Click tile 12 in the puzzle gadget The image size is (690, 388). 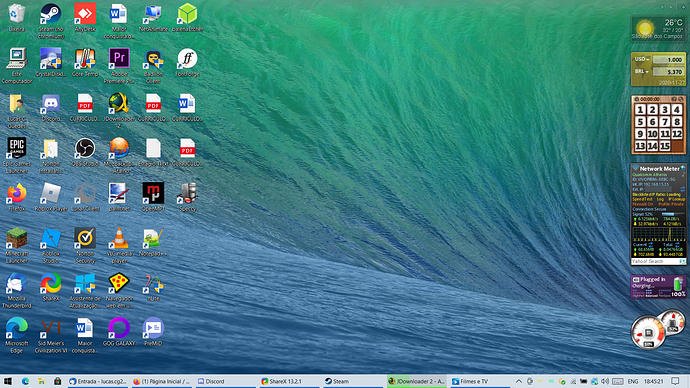[677, 134]
